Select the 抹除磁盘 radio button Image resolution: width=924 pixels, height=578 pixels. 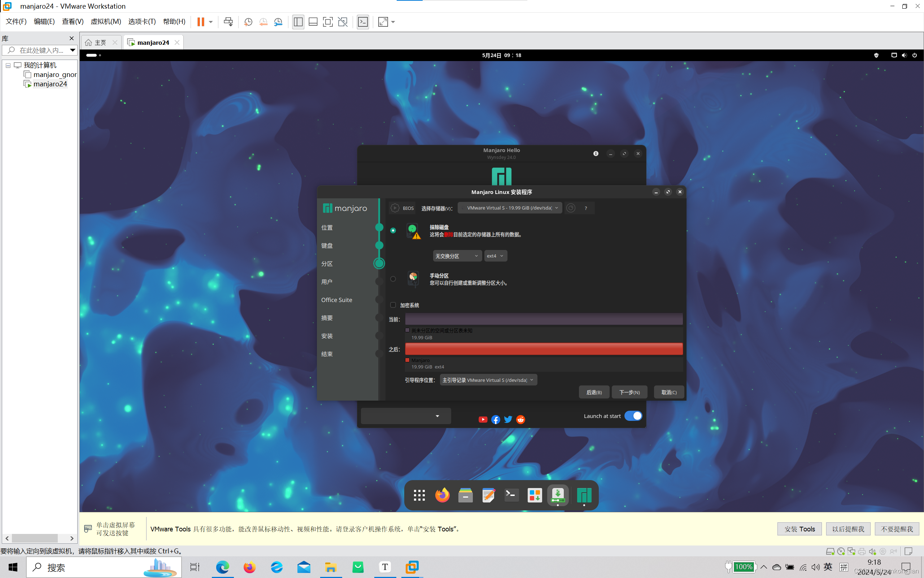[393, 230]
